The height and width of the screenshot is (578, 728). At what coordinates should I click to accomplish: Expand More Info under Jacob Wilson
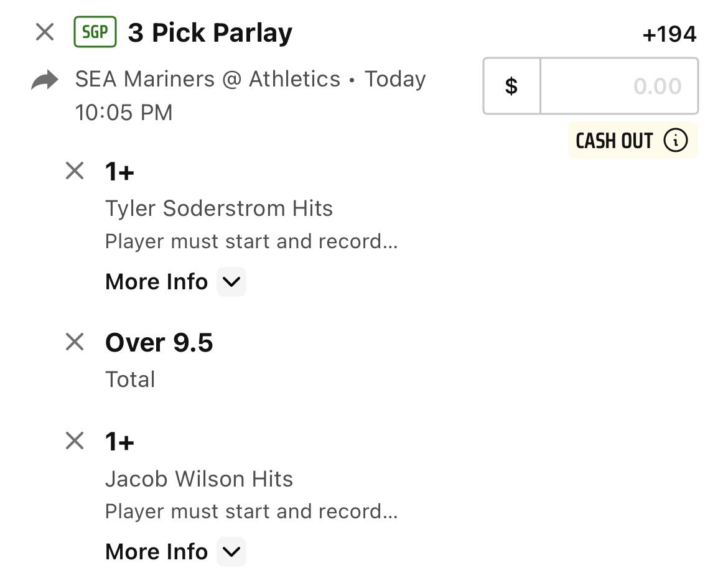tap(231, 551)
